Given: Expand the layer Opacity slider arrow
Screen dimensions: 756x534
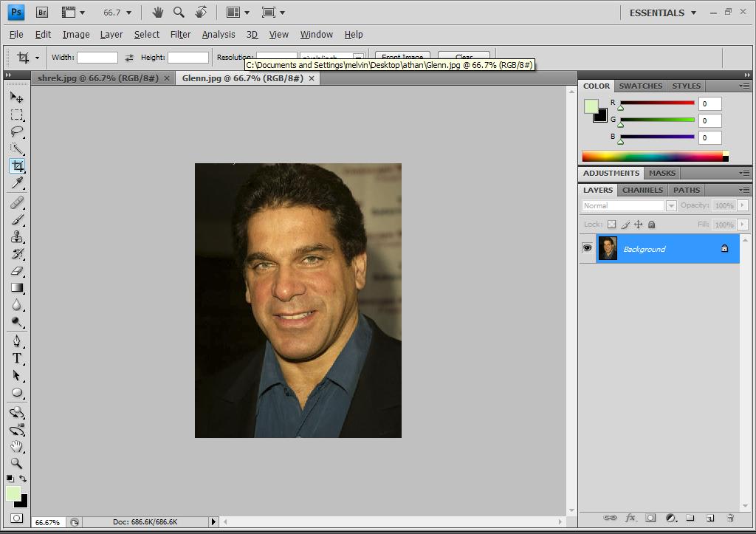Looking at the screenshot, I should click(743, 205).
